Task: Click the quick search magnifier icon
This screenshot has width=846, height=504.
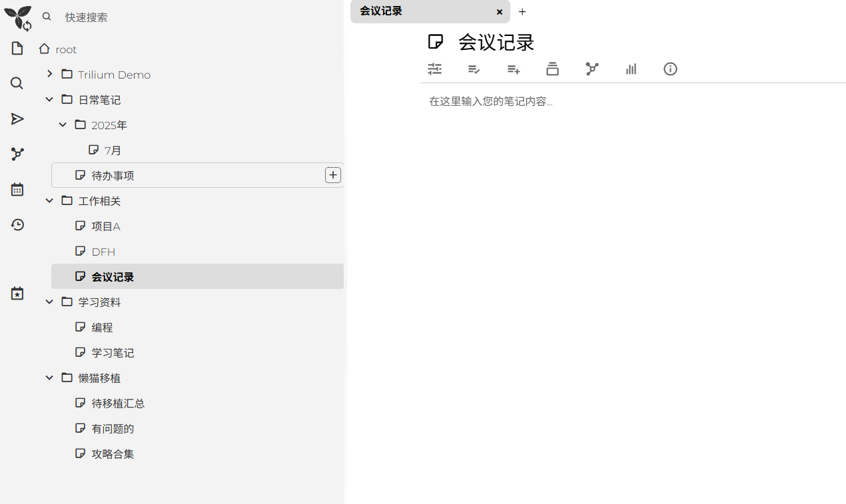Action: click(x=47, y=17)
